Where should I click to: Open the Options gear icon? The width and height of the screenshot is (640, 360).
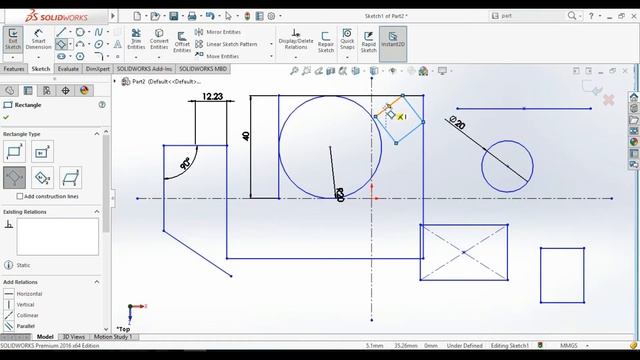(272, 16)
